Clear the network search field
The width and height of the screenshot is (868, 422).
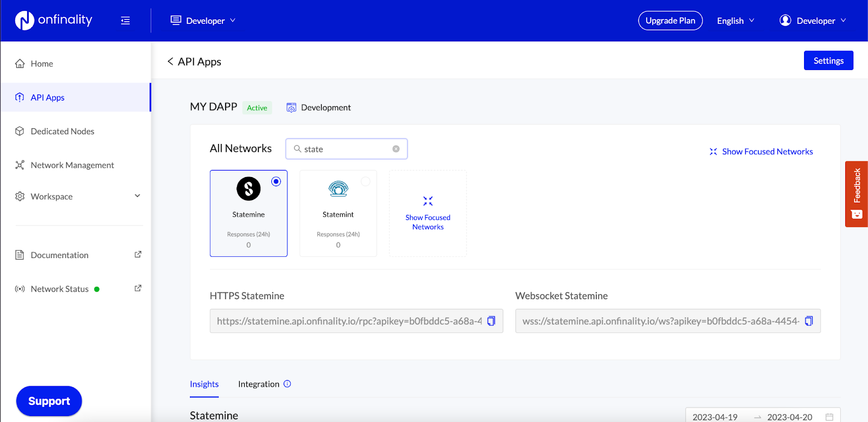pos(396,149)
